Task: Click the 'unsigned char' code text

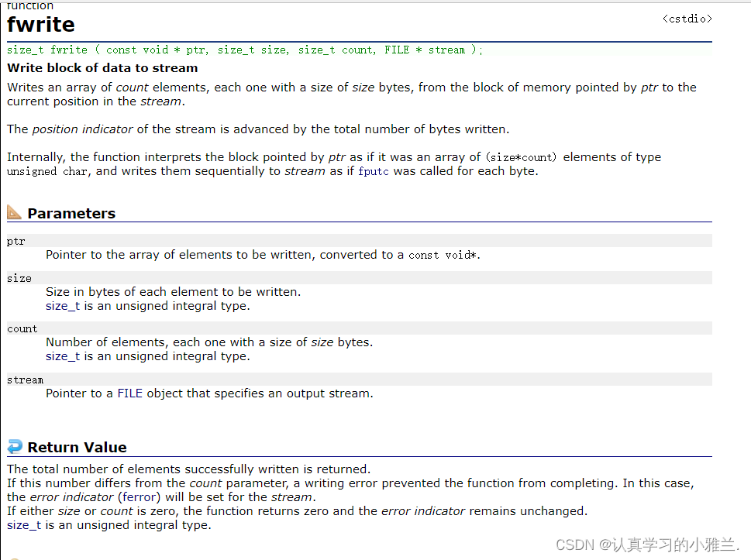Action: point(47,171)
